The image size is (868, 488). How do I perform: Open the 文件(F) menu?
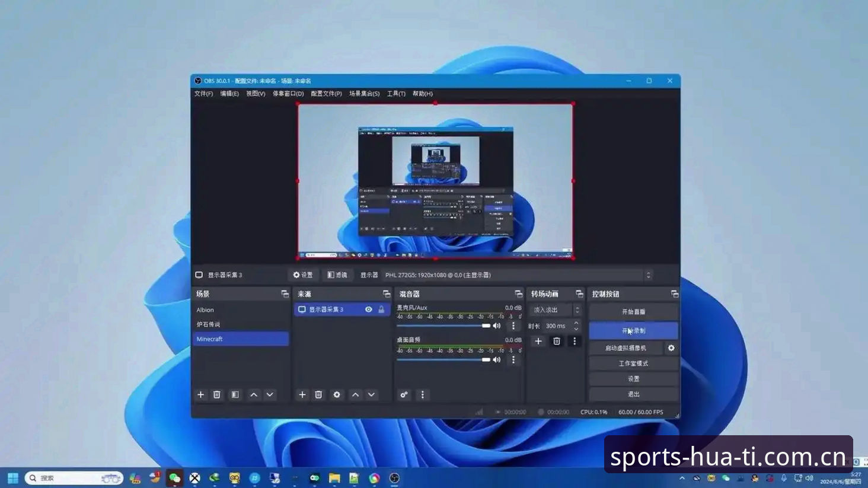203,94
